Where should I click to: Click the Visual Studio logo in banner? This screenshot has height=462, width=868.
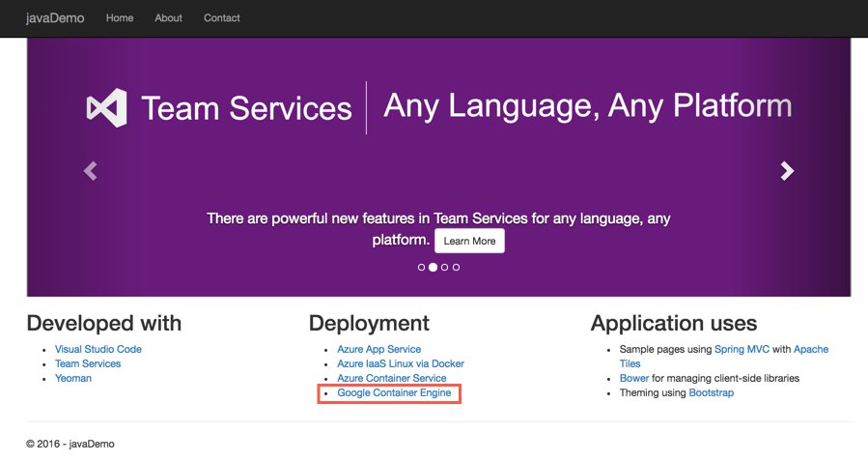point(106,107)
